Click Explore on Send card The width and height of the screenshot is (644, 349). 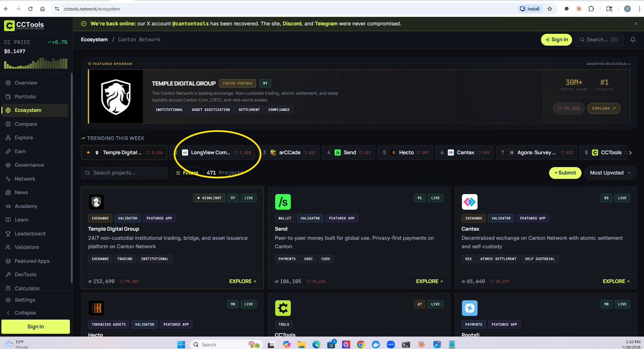pos(430,281)
